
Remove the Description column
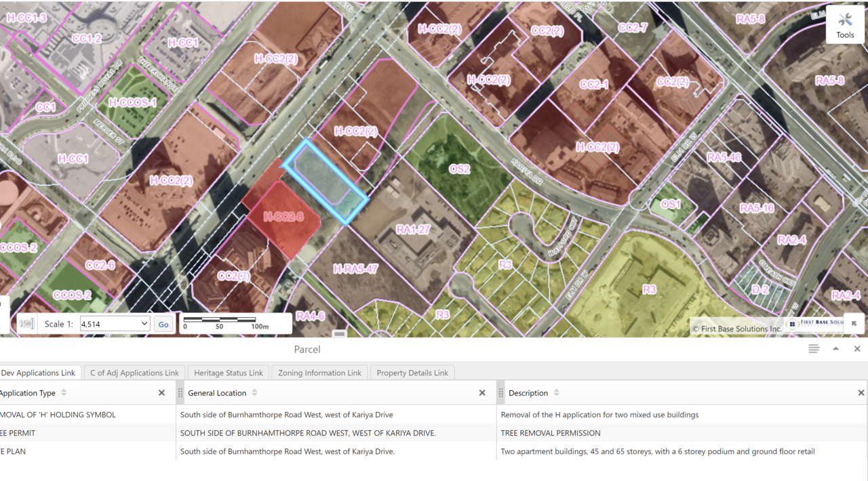pyautogui.click(x=861, y=393)
